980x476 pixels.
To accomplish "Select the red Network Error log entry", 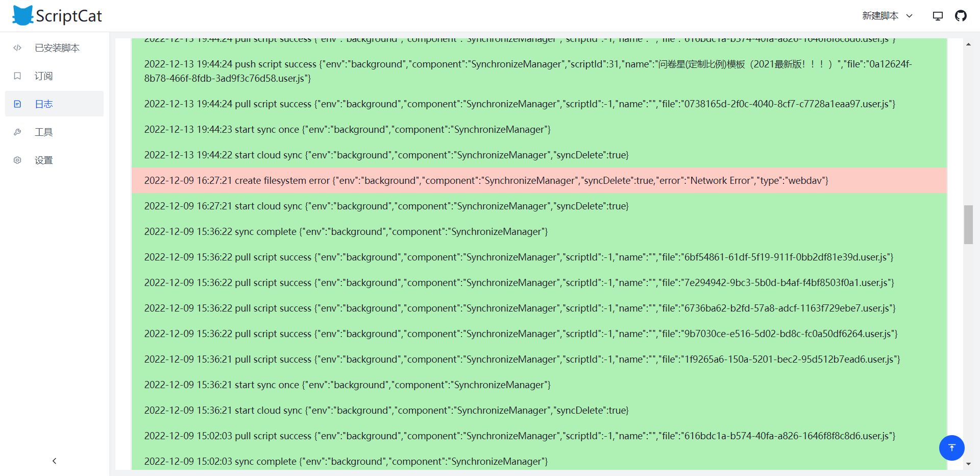I will [x=485, y=180].
